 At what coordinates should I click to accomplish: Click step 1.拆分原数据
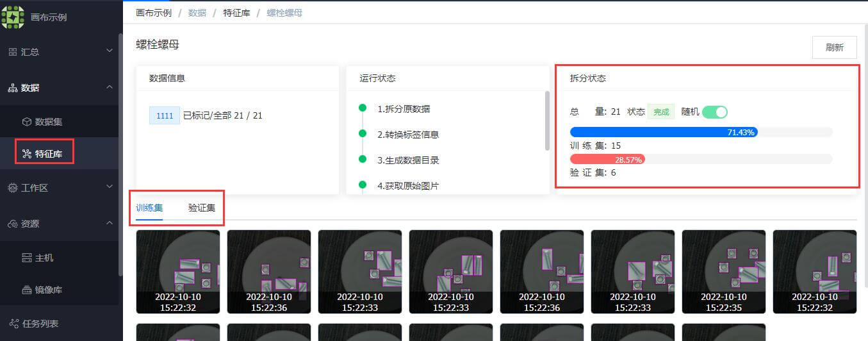[404, 109]
